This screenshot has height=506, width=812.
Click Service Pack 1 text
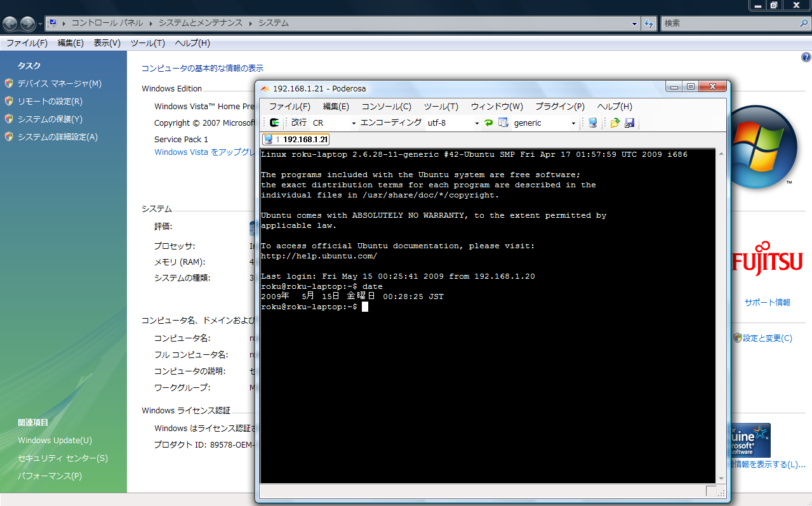[x=181, y=139]
